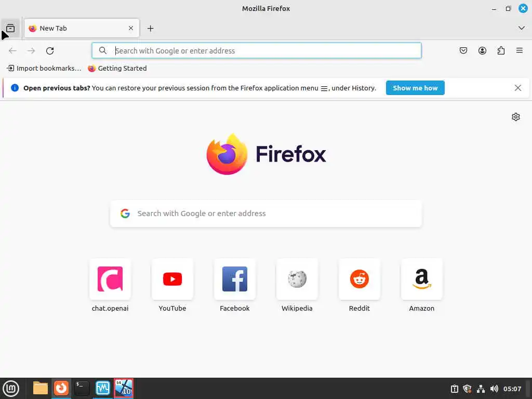Open the Pocket save icon
Image resolution: width=532 pixels, height=399 pixels.
(x=463, y=50)
